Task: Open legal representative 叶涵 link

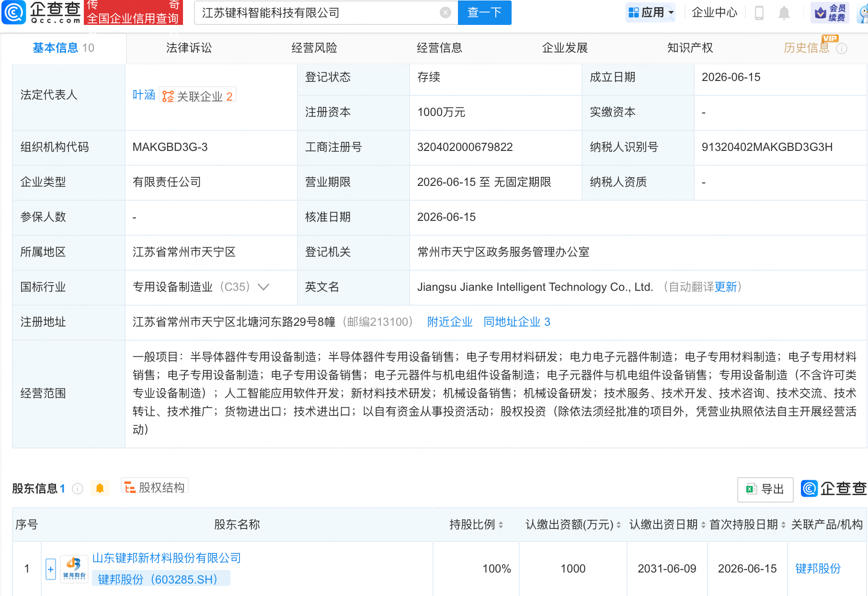Action: pyautogui.click(x=144, y=95)
